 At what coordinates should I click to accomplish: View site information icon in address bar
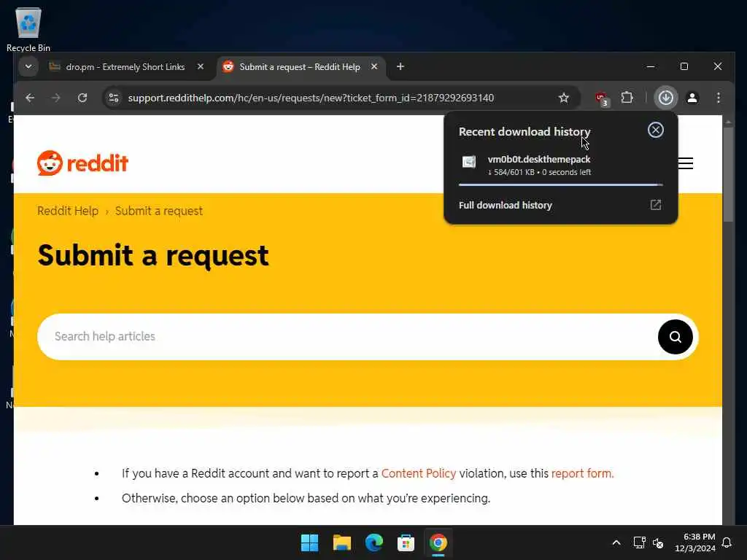113,98
